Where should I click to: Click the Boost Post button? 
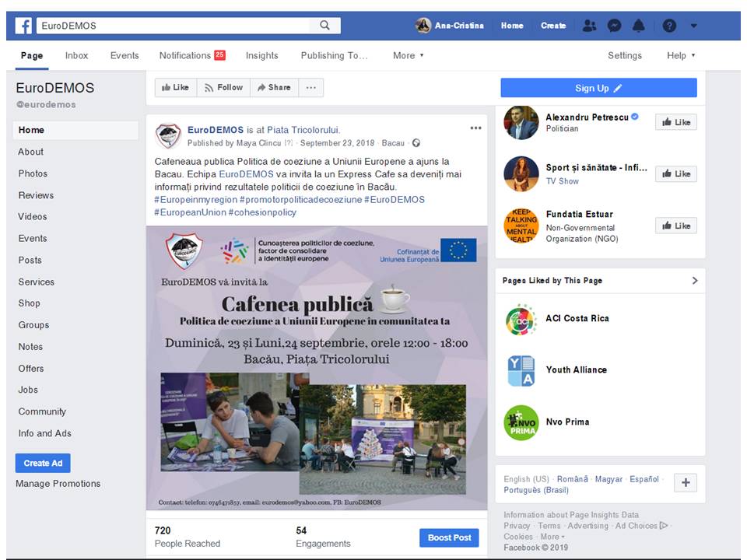coord(449,537)
